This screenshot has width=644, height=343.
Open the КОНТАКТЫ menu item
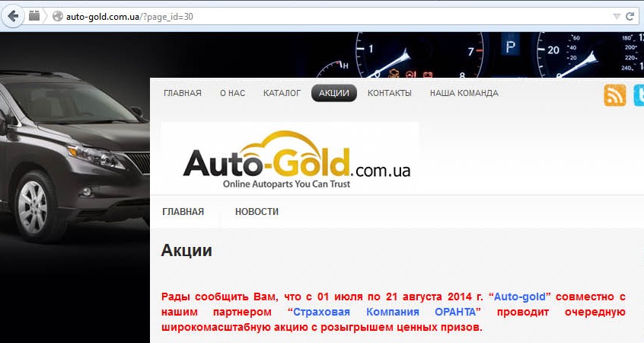389,93
